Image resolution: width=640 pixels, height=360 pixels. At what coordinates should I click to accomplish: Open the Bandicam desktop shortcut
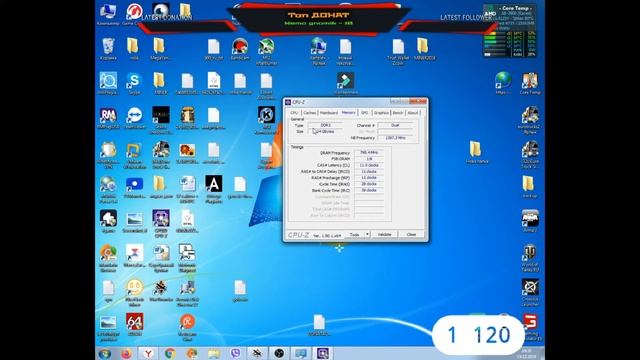click(240, 49)
